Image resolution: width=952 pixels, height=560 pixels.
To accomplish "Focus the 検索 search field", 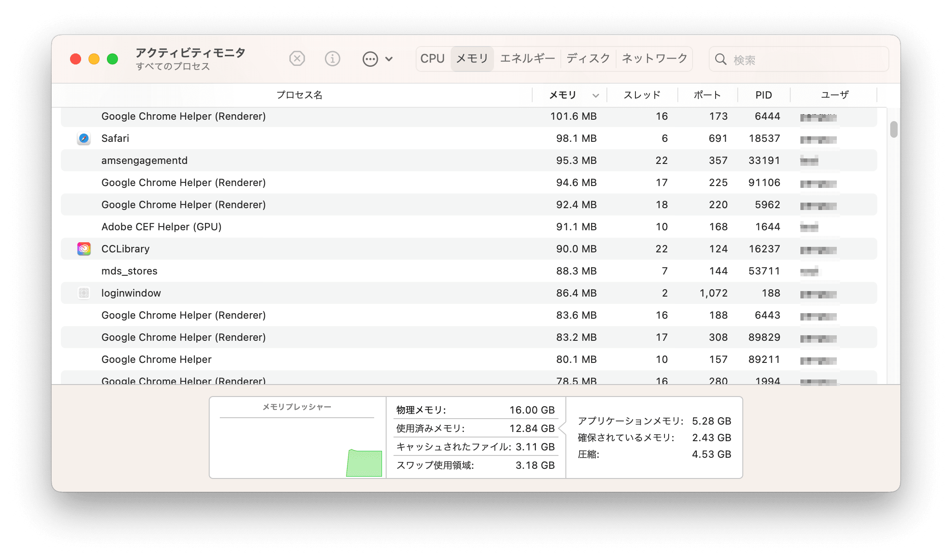I will (x=799, y=59).
